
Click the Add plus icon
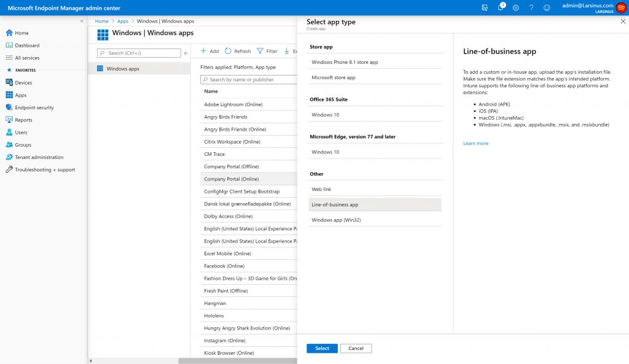pyautogui.click(x=203, y=51)
